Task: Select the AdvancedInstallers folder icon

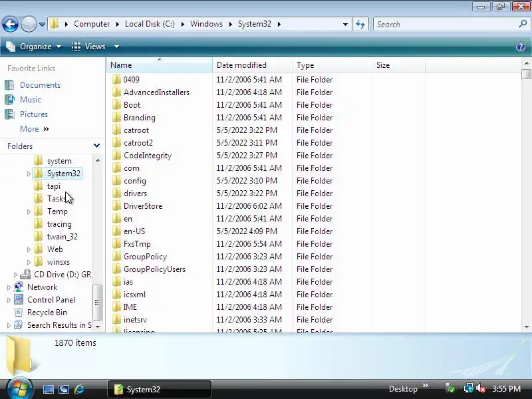Action: pyautogui.click(x=116, y=92)
